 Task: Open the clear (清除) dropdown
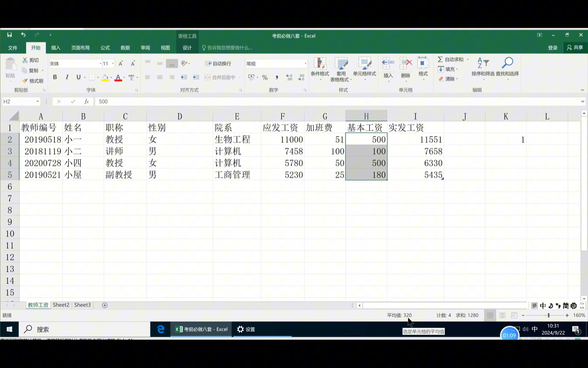click(x=448, y=79)
